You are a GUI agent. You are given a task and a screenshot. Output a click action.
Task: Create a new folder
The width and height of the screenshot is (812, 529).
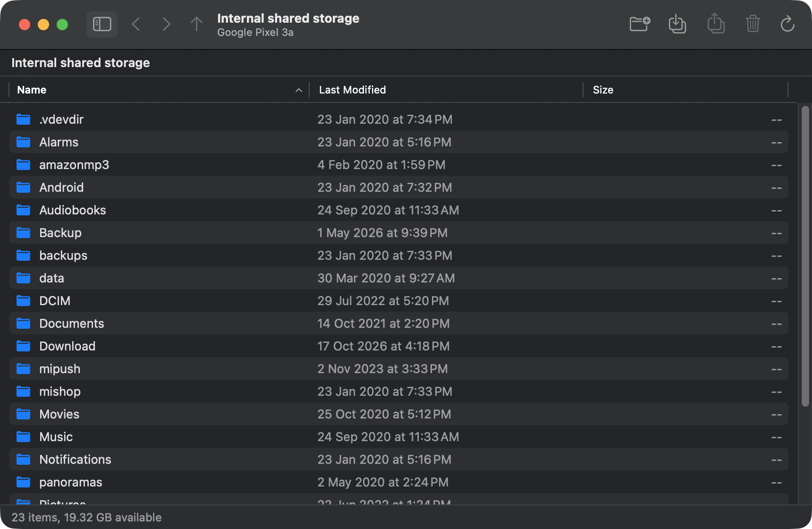tap(640, 24)
